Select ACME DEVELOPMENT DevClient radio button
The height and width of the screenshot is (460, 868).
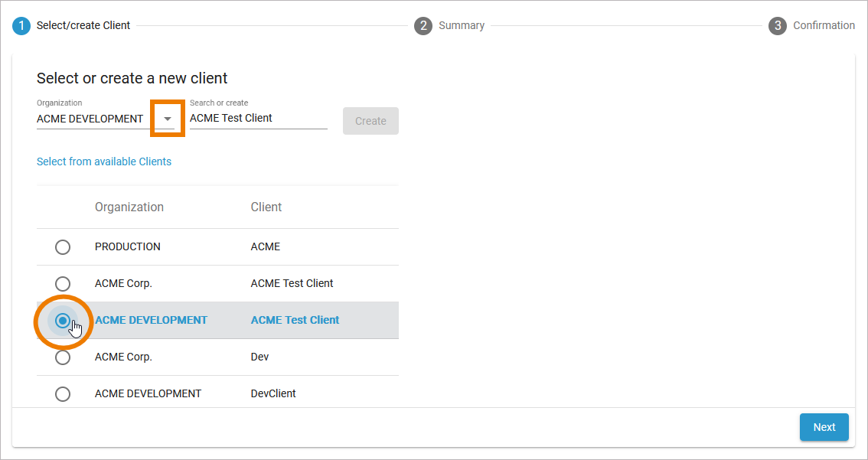click(63, 394)
